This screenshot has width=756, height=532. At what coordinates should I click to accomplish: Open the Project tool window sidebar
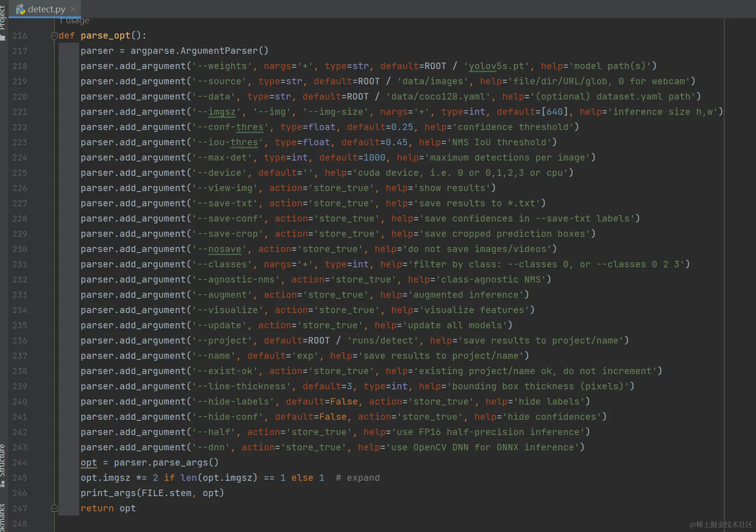[x=3, y=20]
